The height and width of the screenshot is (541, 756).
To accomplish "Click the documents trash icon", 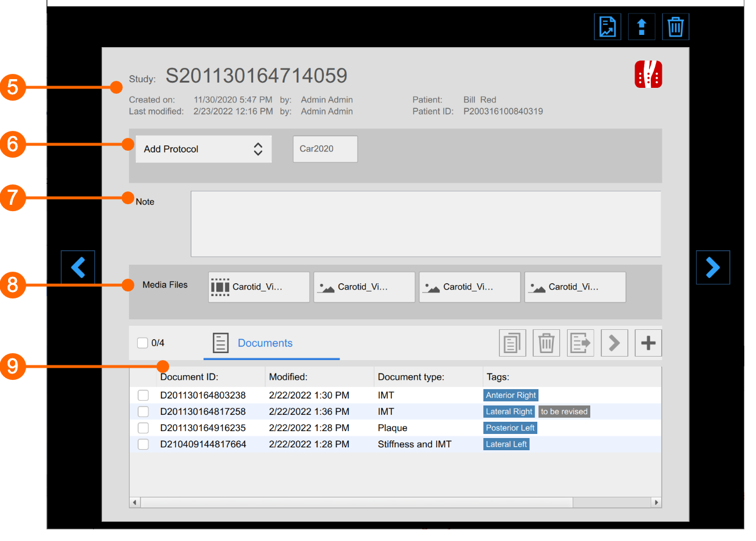I will 546,343.
